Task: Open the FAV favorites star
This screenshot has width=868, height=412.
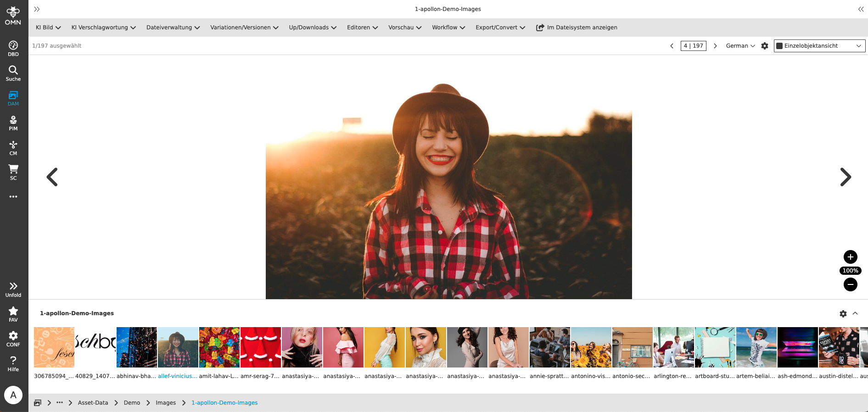Action: point(13,314)
